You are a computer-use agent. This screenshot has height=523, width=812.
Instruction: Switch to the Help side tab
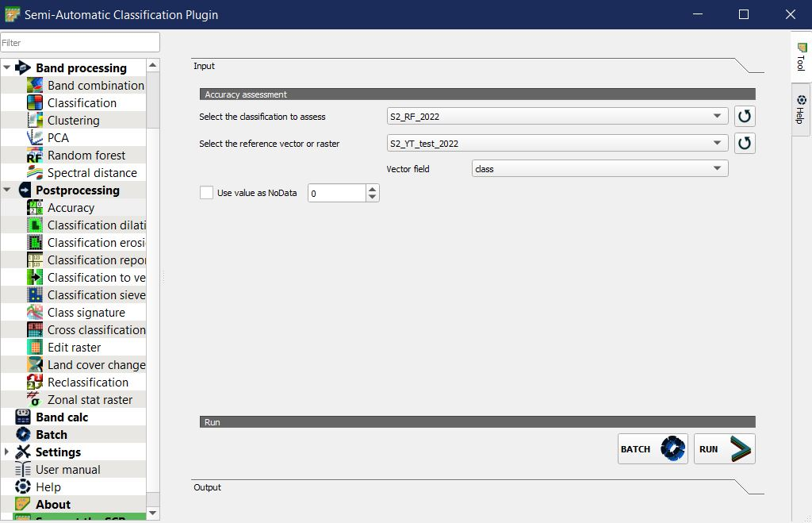(x=801, y=110)
